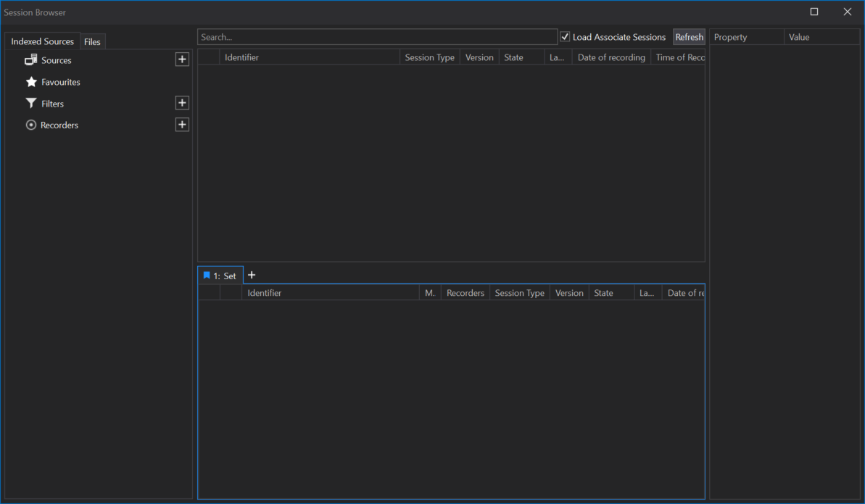The width and height of the screenshot is (865, 504).
Task: Click the Recorders column header in set table
Action: coord(465,293)
